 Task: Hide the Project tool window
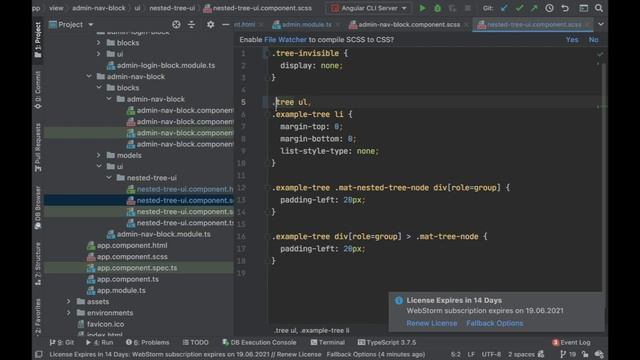click(225, 24)
